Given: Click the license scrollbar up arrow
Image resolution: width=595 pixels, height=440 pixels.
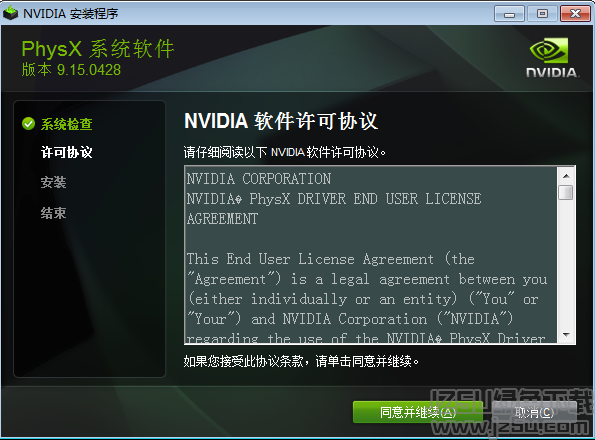Looking at the screenshot, I should [x=566, y=176].
